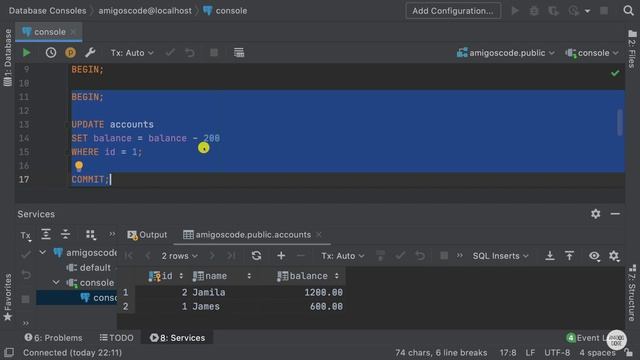Select the 680.00 balance cell
Image resolution: width=640 pixels, height=360 pixels.
(x=326, y=307)
